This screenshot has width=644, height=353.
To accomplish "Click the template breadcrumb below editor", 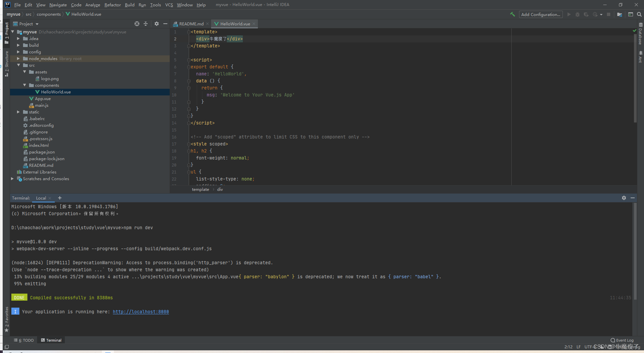I will 200,190.
